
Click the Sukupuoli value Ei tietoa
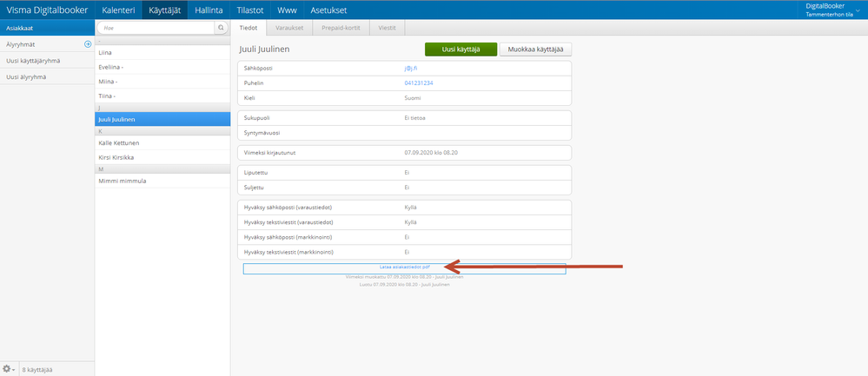[414, 118]
